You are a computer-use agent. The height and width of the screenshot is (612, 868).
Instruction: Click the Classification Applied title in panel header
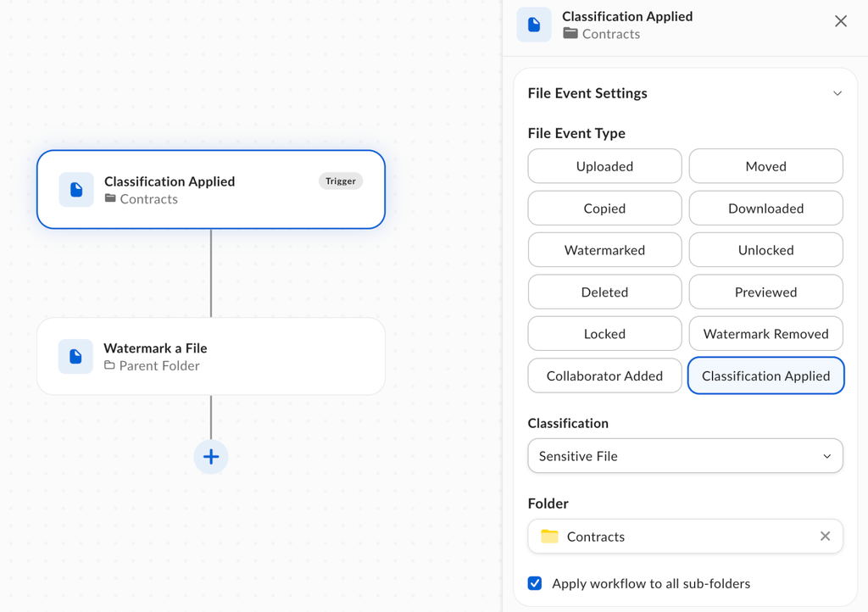(627, 17)
